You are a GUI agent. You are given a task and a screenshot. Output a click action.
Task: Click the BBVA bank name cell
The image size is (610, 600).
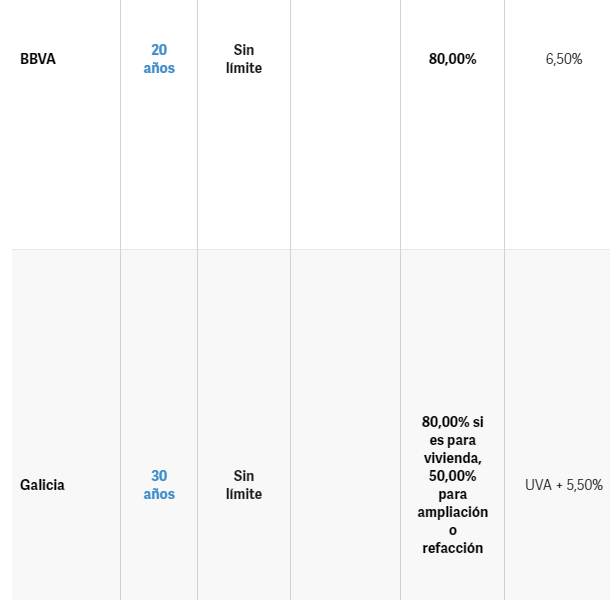coord(38,59)
